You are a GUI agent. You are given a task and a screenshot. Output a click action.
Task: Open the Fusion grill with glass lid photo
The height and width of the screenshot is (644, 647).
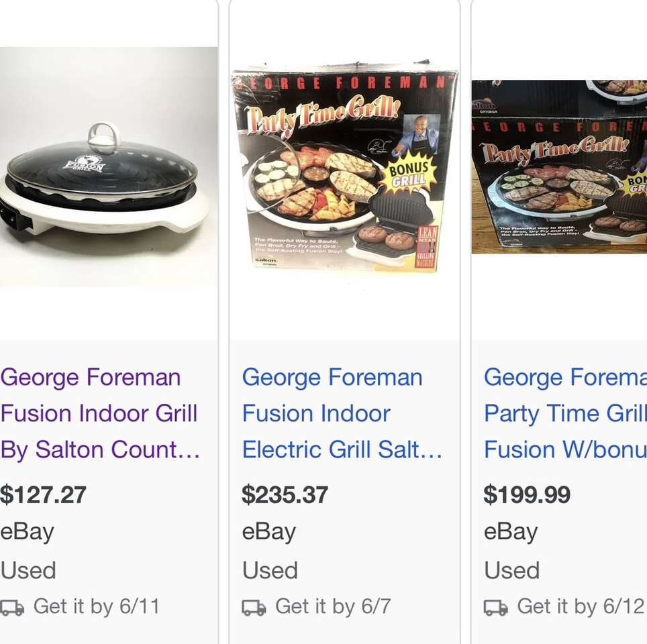click(107, 168)
